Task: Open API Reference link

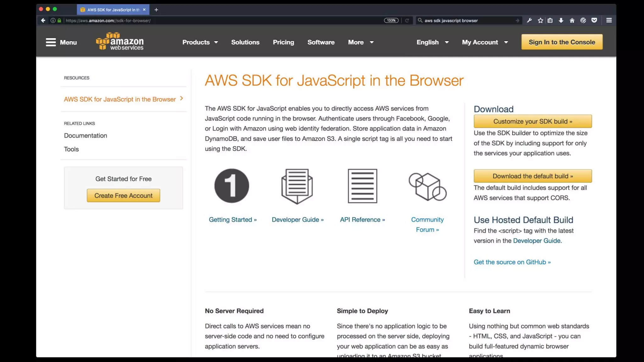Action: [x=362, y=220]
